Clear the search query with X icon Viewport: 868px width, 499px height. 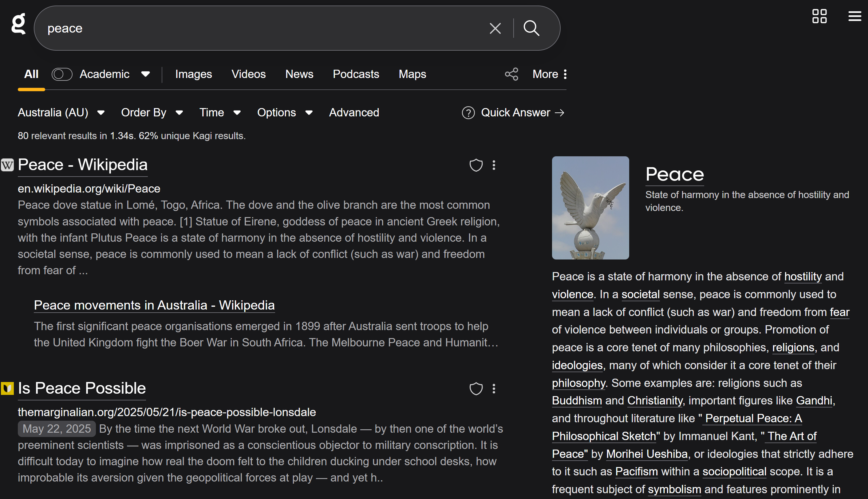click(495, 28)
